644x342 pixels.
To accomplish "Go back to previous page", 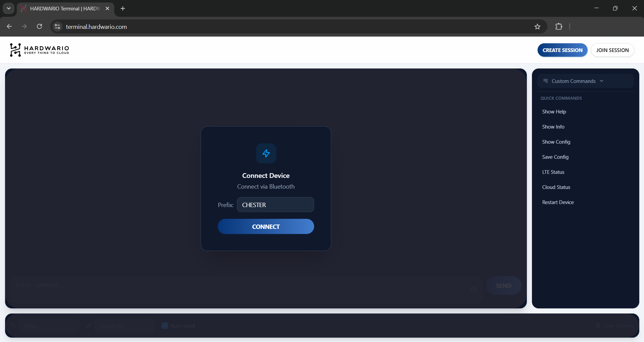I will click(x=9, y=27).
